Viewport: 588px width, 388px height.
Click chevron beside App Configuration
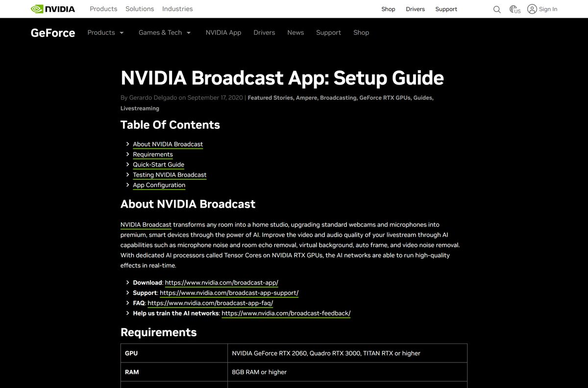point(127,185)
